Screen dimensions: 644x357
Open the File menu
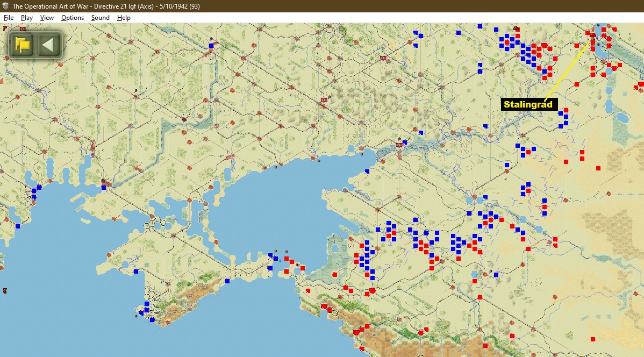pos(8,18)
